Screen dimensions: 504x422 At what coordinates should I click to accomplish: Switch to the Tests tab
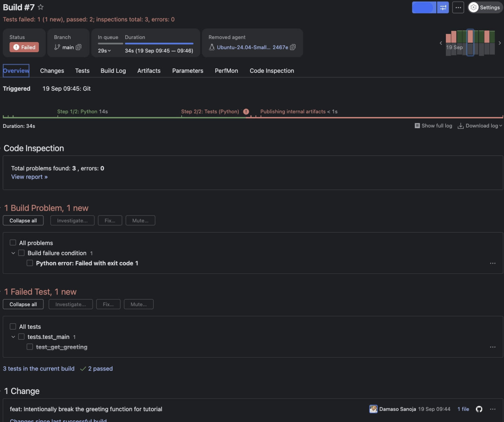coord(82,71)
